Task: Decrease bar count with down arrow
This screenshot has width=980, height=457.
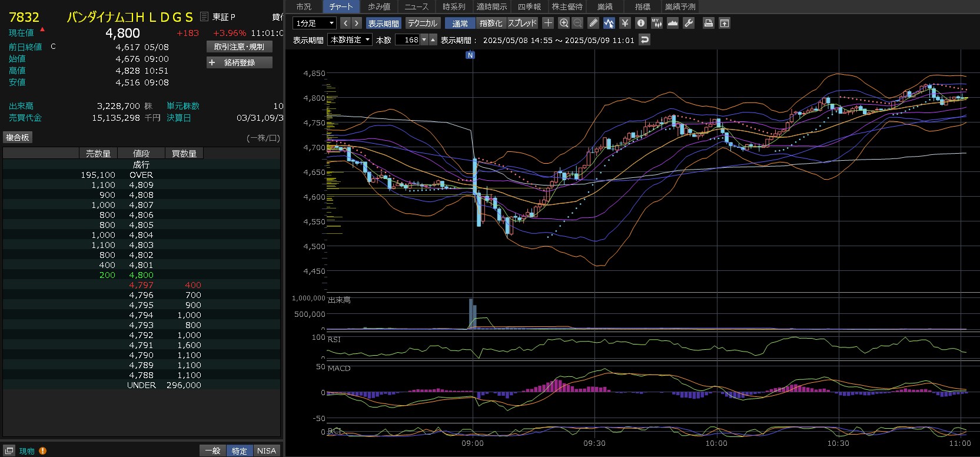Action: point(424,40)
